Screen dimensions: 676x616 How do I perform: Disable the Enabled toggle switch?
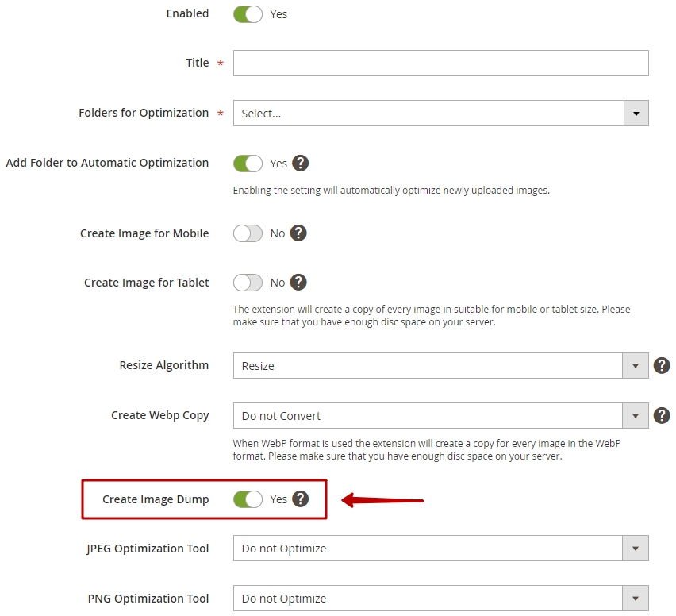point(248,14)
